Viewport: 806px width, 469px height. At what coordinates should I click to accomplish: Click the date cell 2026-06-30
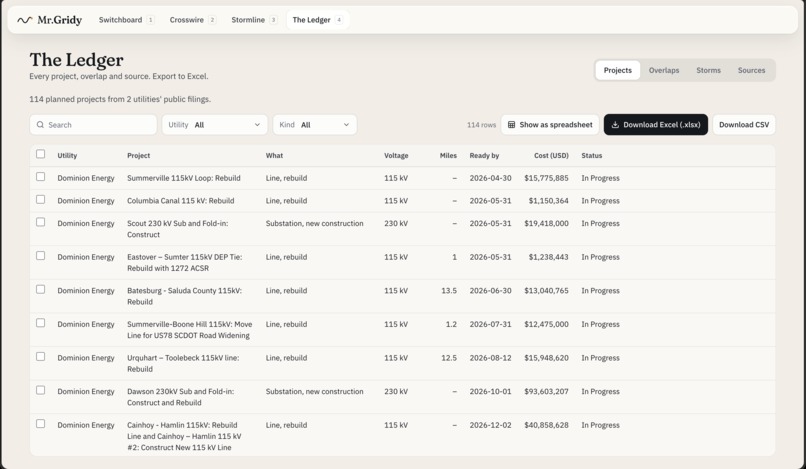coord(490,291)
